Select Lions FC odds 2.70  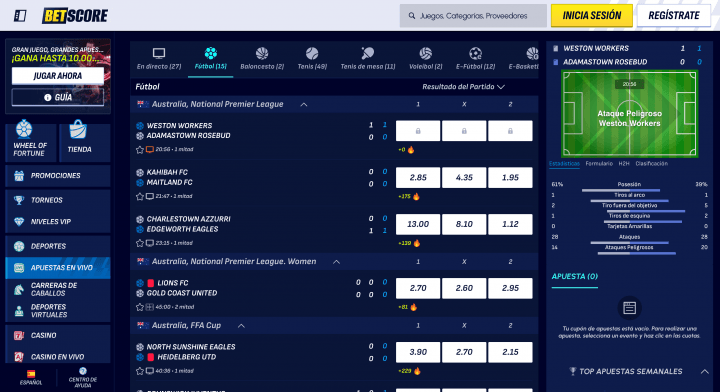(418, 288)
